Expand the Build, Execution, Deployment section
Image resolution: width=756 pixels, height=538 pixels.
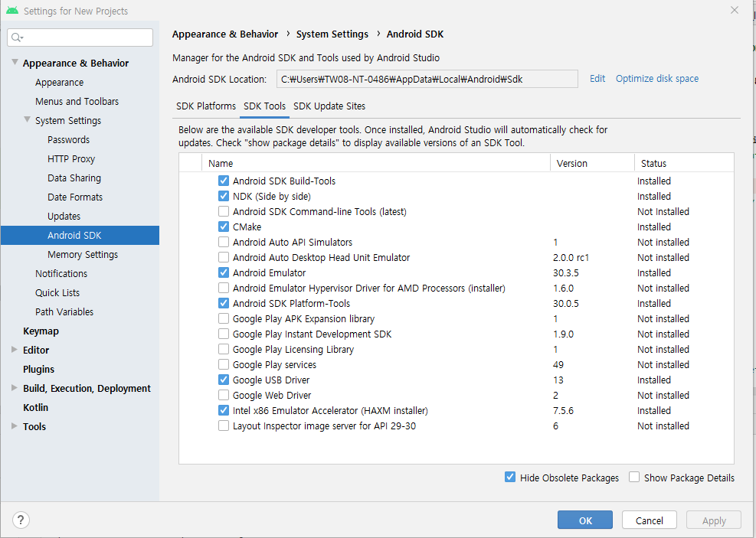pyautogui.click(x=15, y=388)
